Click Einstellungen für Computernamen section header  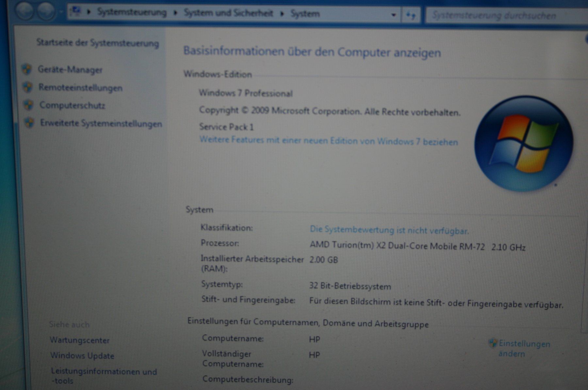pyautogui.click(x=308, y=323)
